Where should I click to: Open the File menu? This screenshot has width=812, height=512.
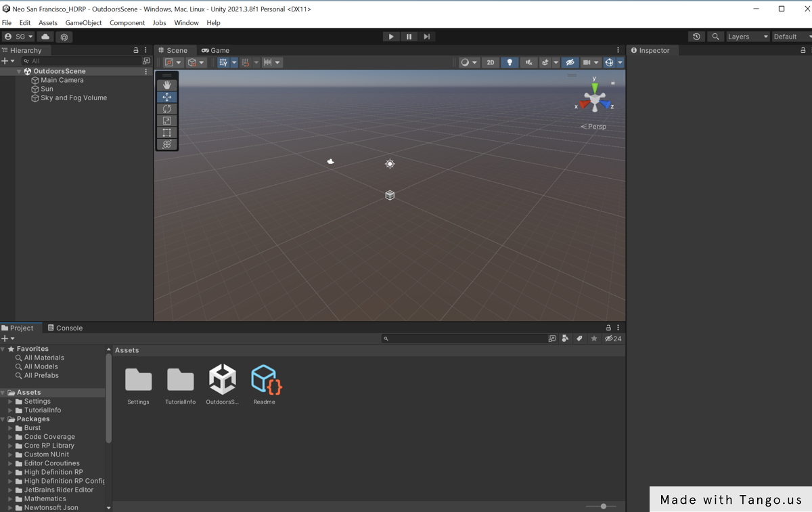pyautogui.click(x=7, y=23)
